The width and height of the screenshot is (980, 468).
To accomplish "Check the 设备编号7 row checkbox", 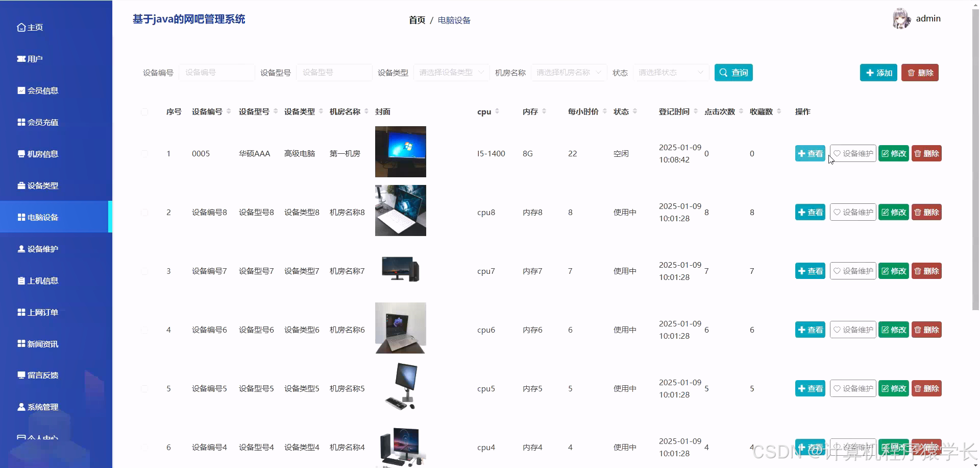I will [144, 271].
